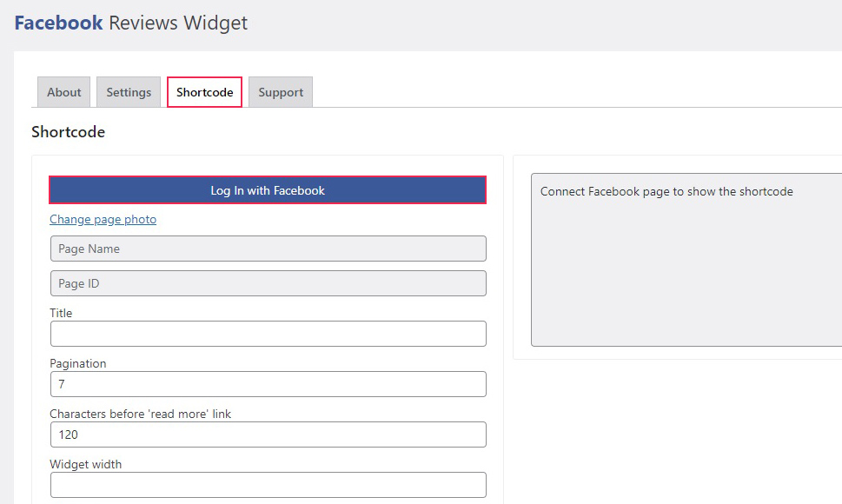Screen dimensions: 842x504
Task: Focus the Page ID field
Action: coord(269,283)
